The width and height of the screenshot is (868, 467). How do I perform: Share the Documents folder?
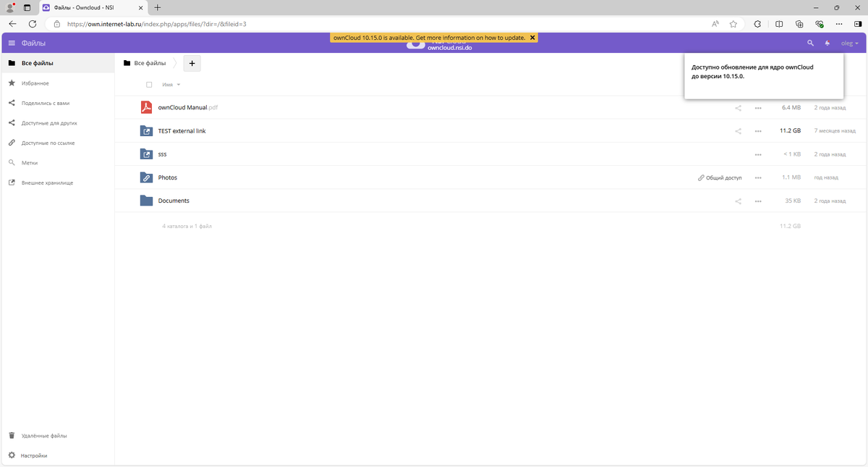click(739, 201)
